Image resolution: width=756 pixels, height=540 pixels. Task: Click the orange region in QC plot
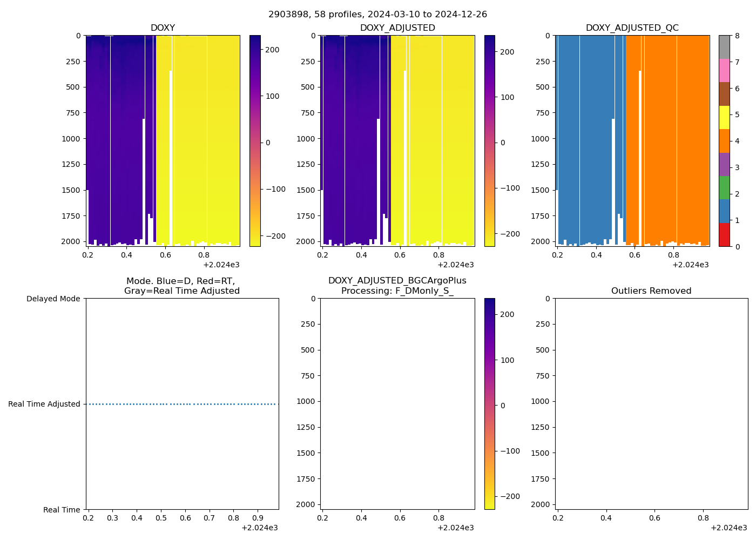(664, 135)
